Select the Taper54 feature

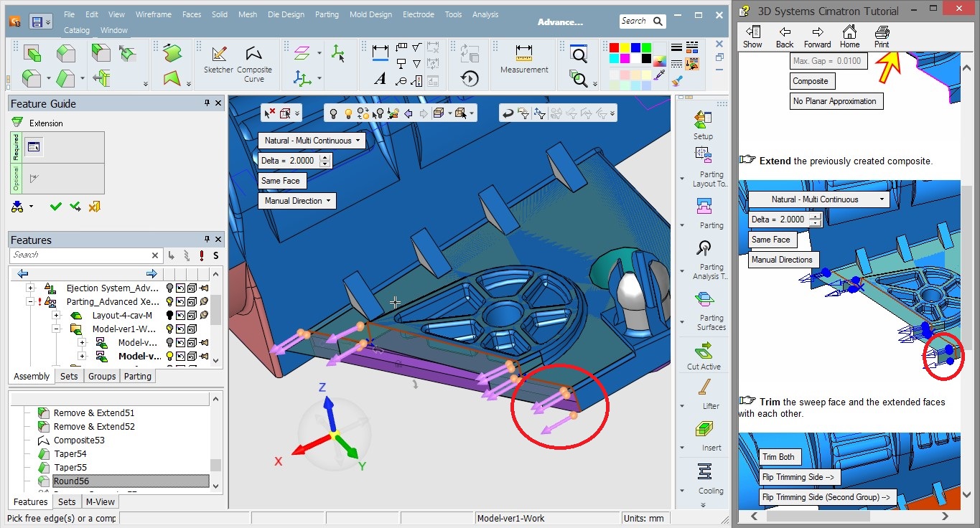click(70, 453)
